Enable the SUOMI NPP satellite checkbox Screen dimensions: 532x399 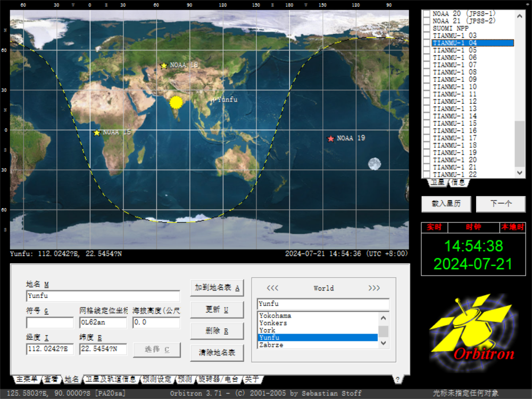tap(426, 28)
